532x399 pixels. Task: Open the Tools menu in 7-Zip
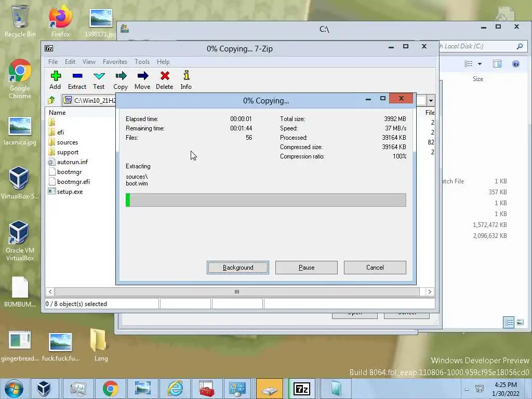point(142,62)
